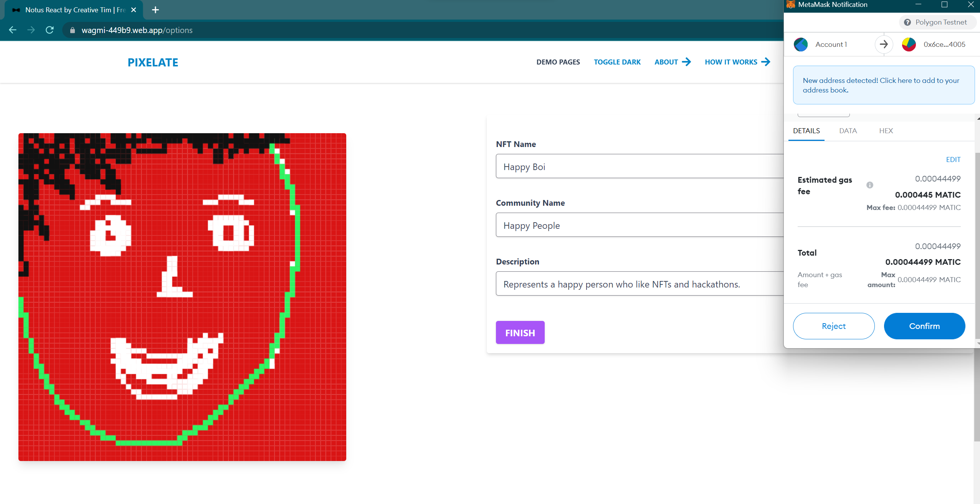Click 0.000445 MATIC gas fee value
980x504 pixels.
click(x=928, y=195)
